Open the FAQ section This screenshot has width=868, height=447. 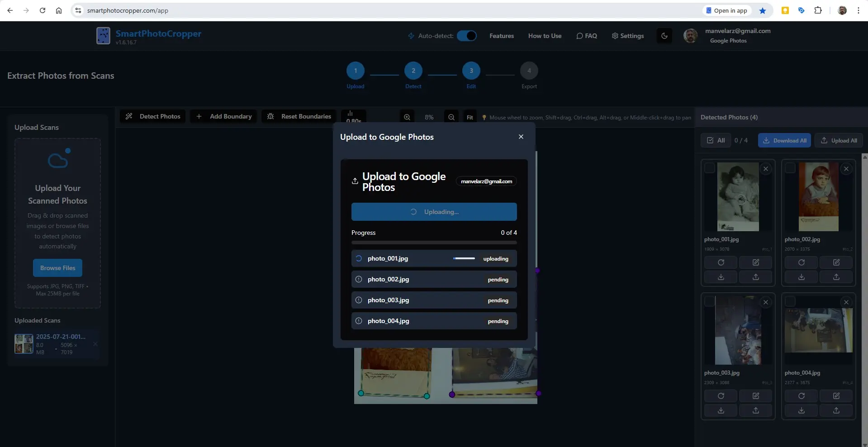587,36
